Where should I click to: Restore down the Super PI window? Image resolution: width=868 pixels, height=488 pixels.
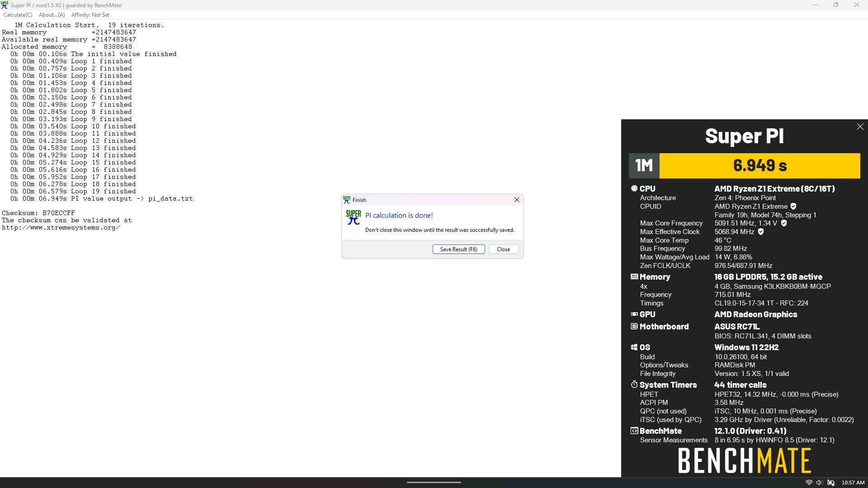point(835,5)
